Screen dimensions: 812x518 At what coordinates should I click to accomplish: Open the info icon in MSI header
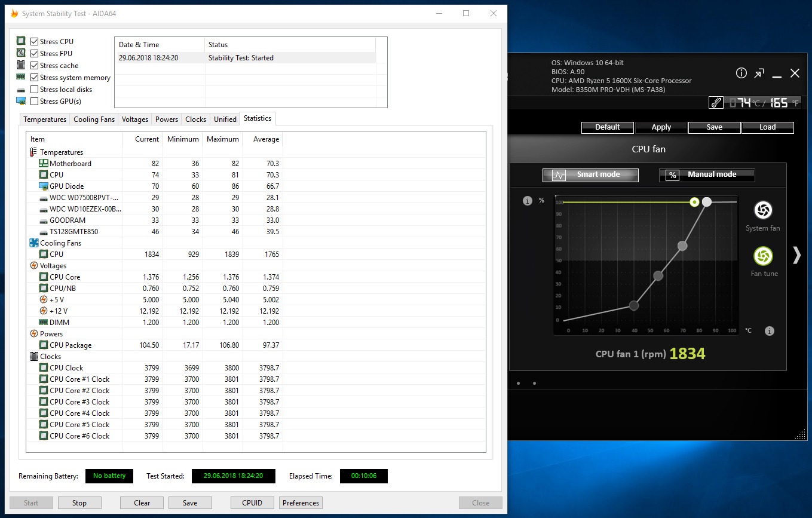(741, 73)
